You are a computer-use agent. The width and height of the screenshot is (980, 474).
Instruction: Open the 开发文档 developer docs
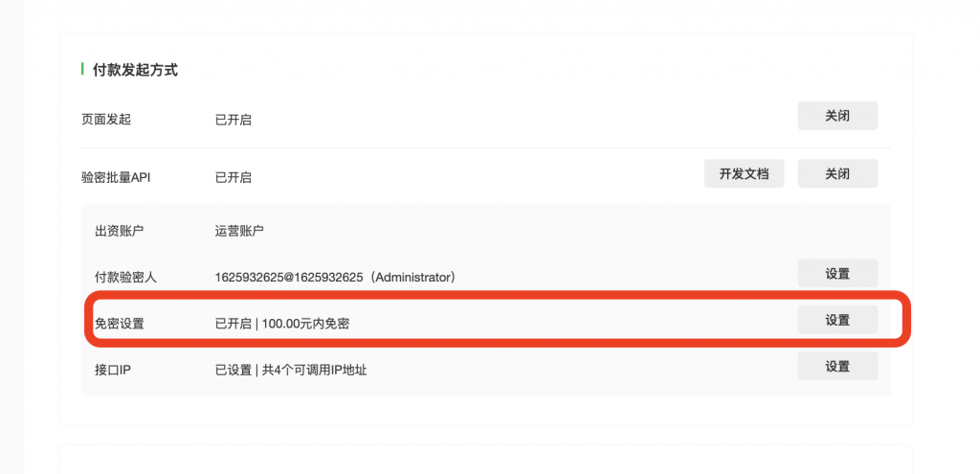pos(744,173)
